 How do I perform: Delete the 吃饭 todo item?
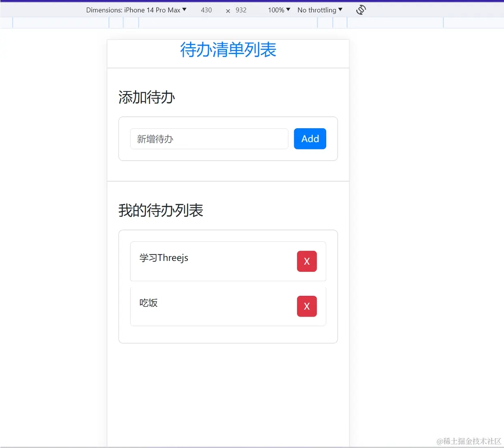tap(307, 306)
